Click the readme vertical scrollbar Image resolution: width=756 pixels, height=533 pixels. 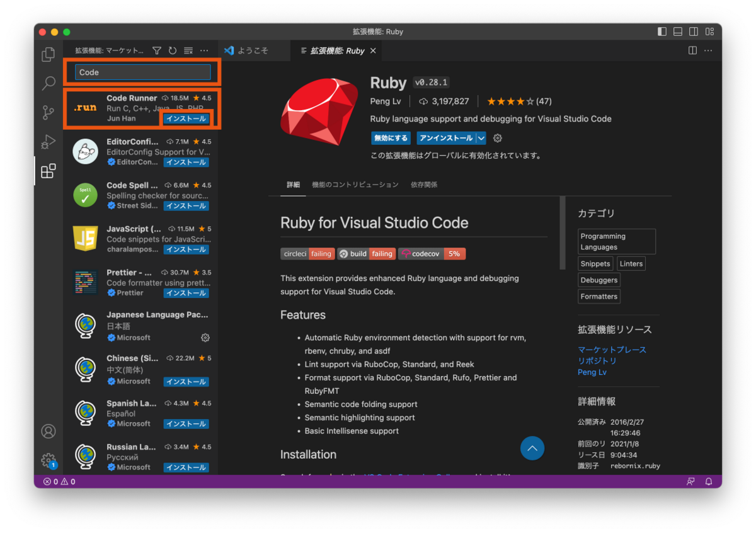pos(563,233)
